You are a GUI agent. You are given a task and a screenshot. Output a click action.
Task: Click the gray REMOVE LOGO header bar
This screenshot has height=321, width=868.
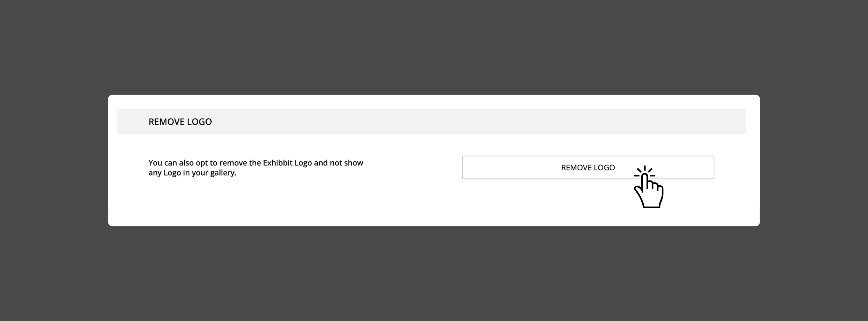pos(431,121)
